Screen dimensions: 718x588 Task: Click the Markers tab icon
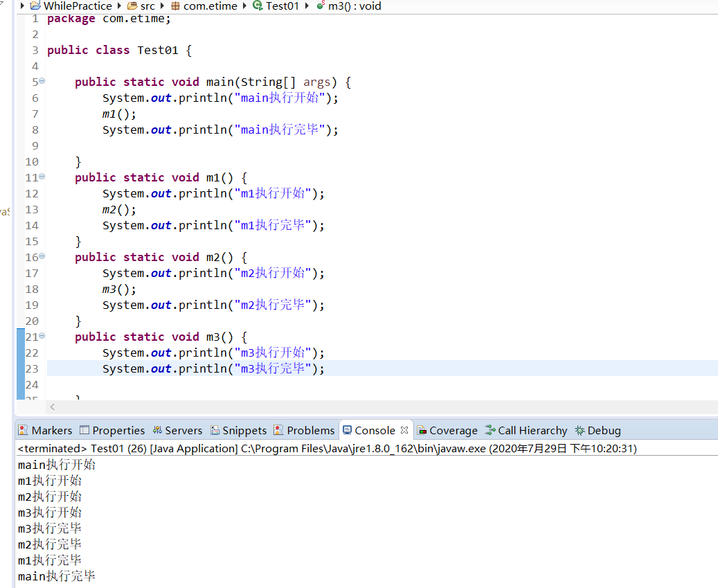[x=23, y=430]
